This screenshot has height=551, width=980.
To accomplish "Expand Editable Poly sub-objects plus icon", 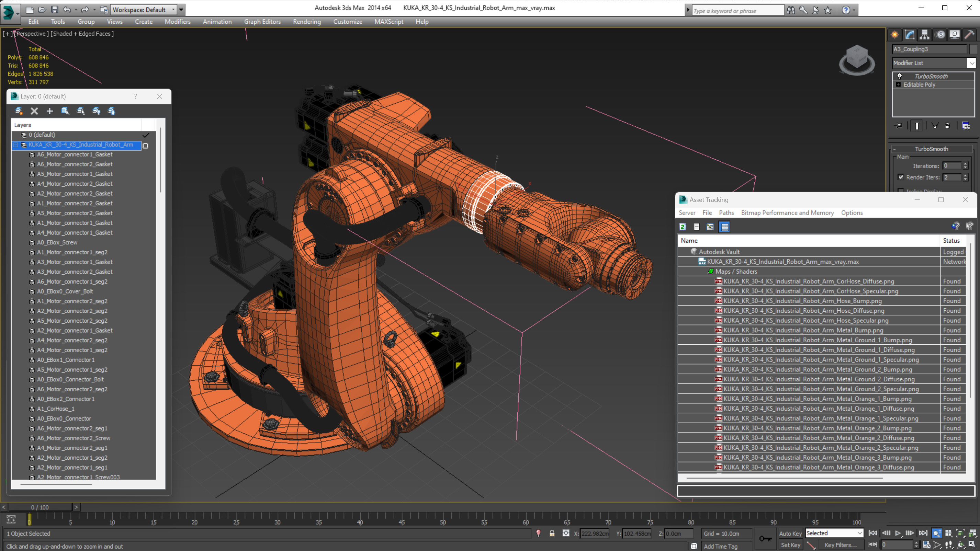I will coord(898,84).
